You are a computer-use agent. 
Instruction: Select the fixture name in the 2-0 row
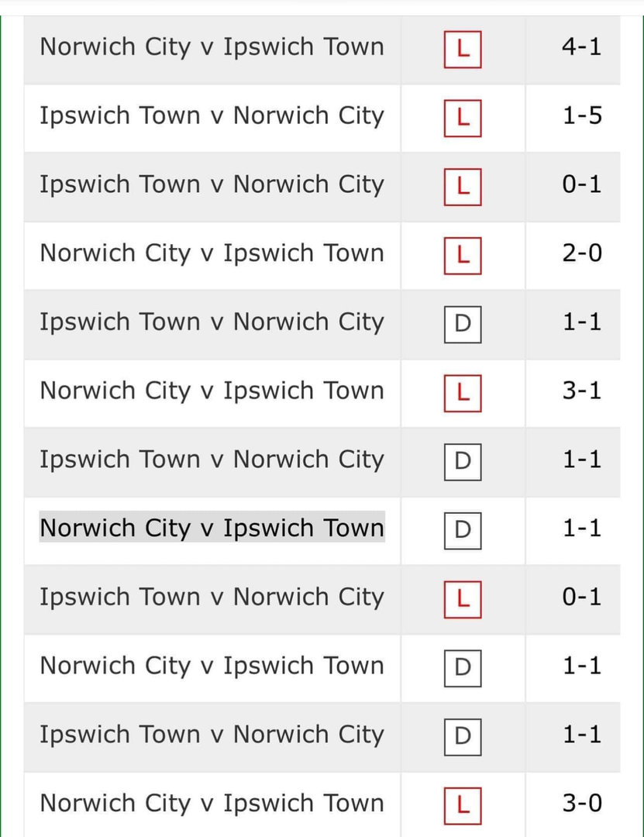(x=212, y=253)
